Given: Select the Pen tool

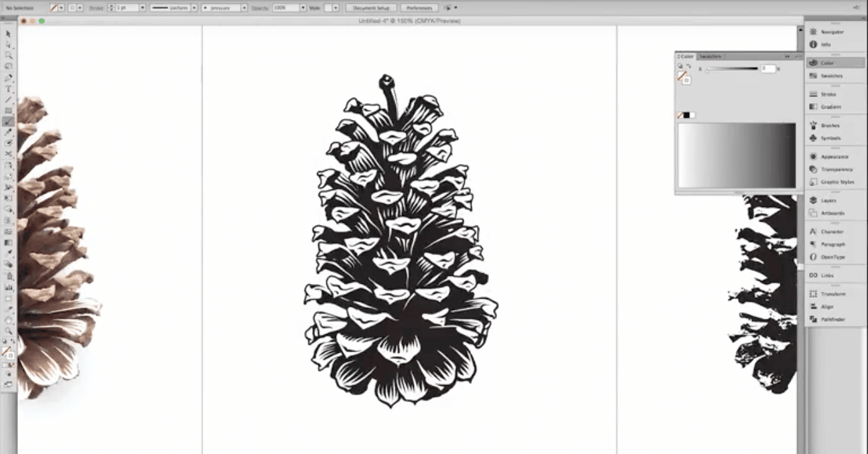Looking at the screenshot, I should [x=9, y=77].
